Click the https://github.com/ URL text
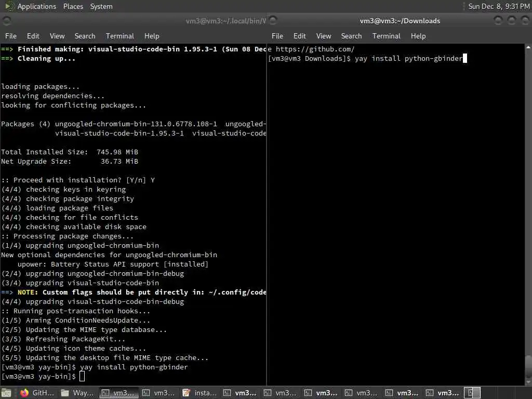 tap(315, 49)
